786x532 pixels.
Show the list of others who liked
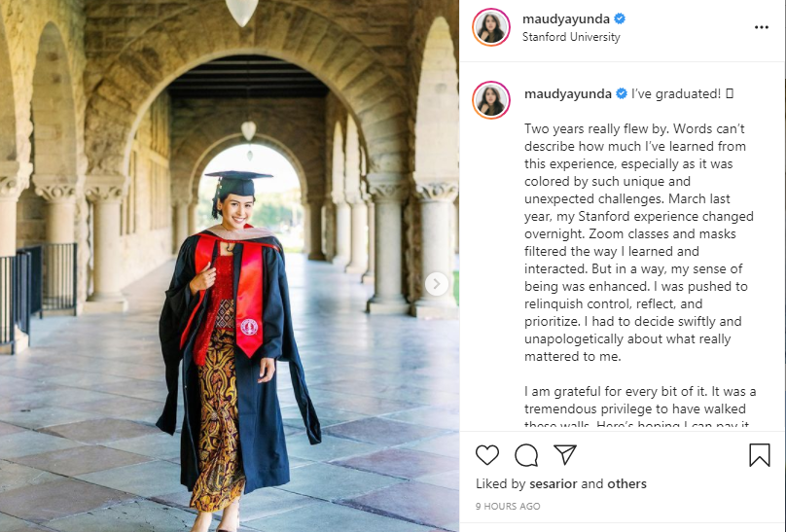tap(627, 483)
